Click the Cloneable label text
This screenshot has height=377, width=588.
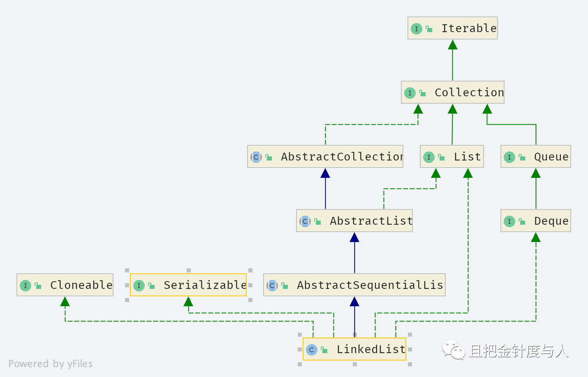pos(81,285)
